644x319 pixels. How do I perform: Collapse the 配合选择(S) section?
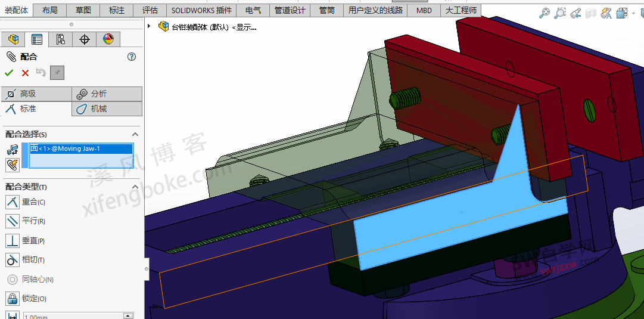(x=135, y=134)
